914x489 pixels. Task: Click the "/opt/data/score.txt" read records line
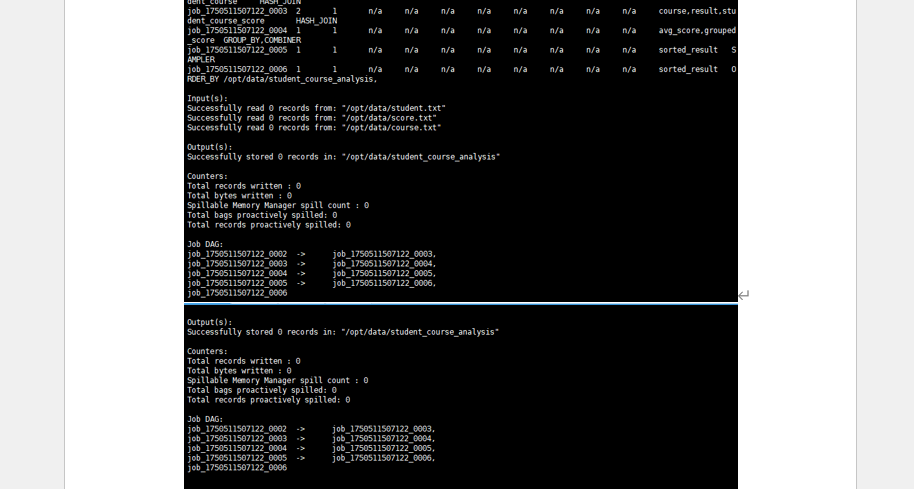pyautogui.click(x=312, y=118)
